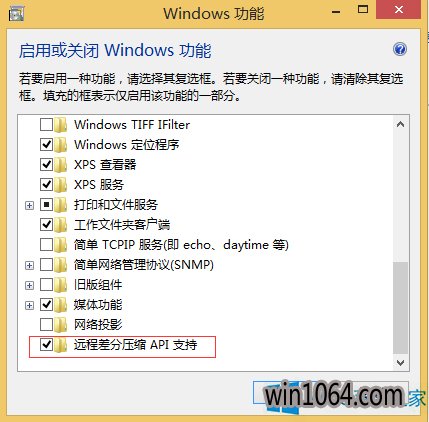Image resolution: width=429 pixels, height=422 pixels.
Task: Open the blue help question mark icon
Action: pos(400,49)
